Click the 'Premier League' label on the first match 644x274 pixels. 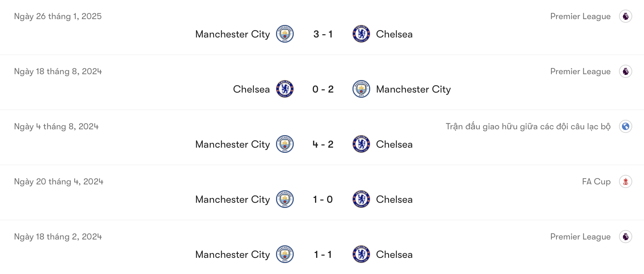[580, 16]
